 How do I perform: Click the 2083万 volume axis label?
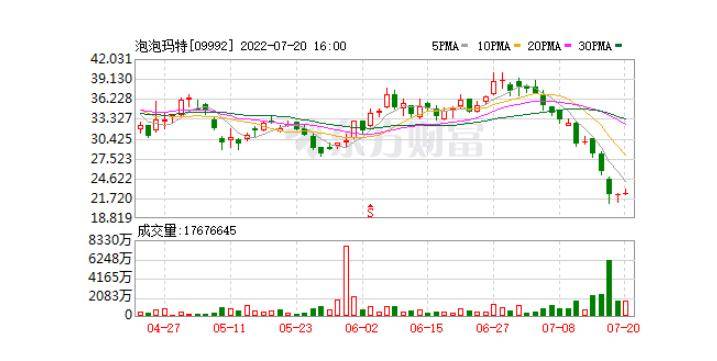(110, 296)
